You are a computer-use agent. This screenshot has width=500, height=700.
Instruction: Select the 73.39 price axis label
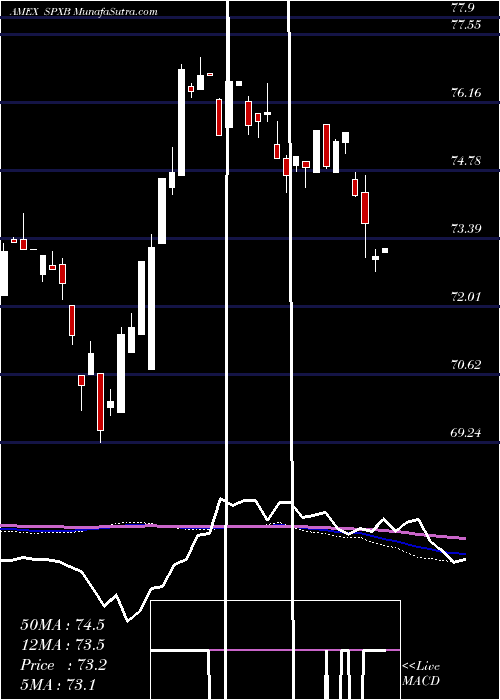[x=466, y=229]
